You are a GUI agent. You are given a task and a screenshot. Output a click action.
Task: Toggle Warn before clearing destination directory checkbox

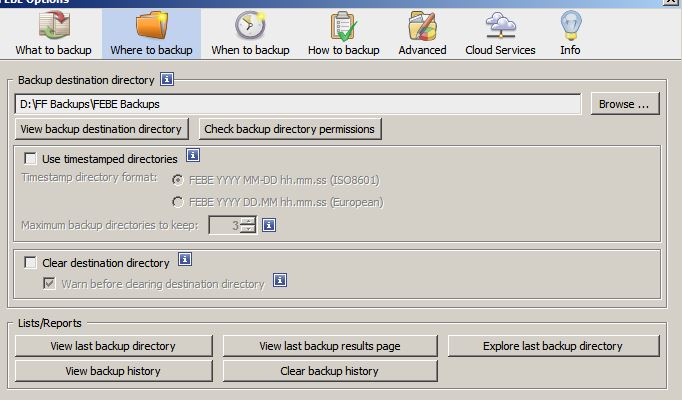(x=49, y=283)
